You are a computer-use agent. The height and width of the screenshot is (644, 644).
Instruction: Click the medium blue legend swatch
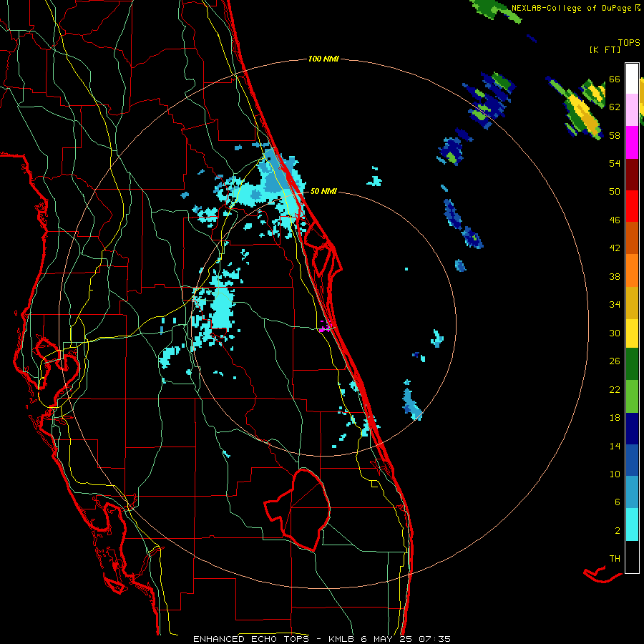tap(632, 460)
